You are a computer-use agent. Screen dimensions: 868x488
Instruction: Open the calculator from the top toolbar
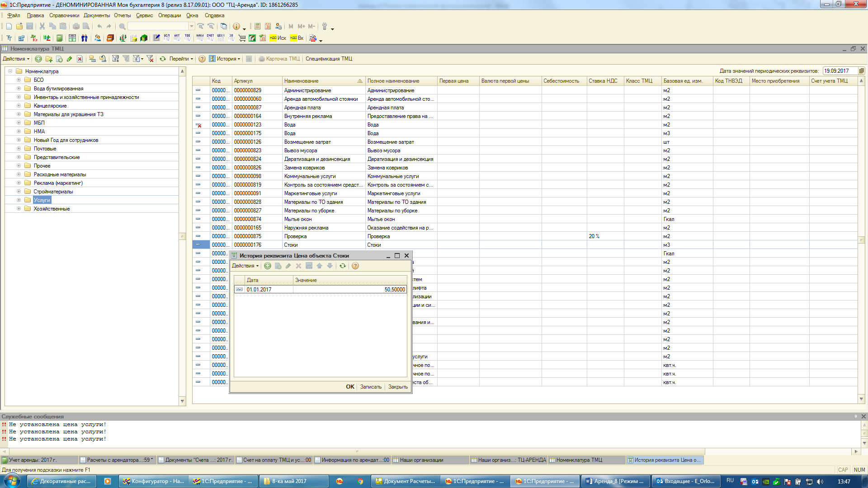258,26
